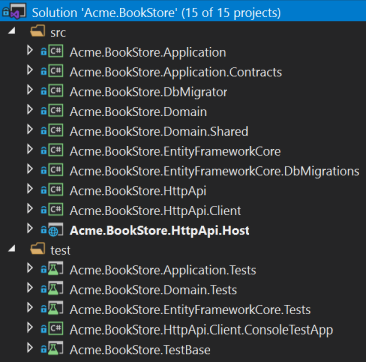
Task: Click C# icon of EntityFrameworkCore.DbMigrations
Action: coord(55,170)
